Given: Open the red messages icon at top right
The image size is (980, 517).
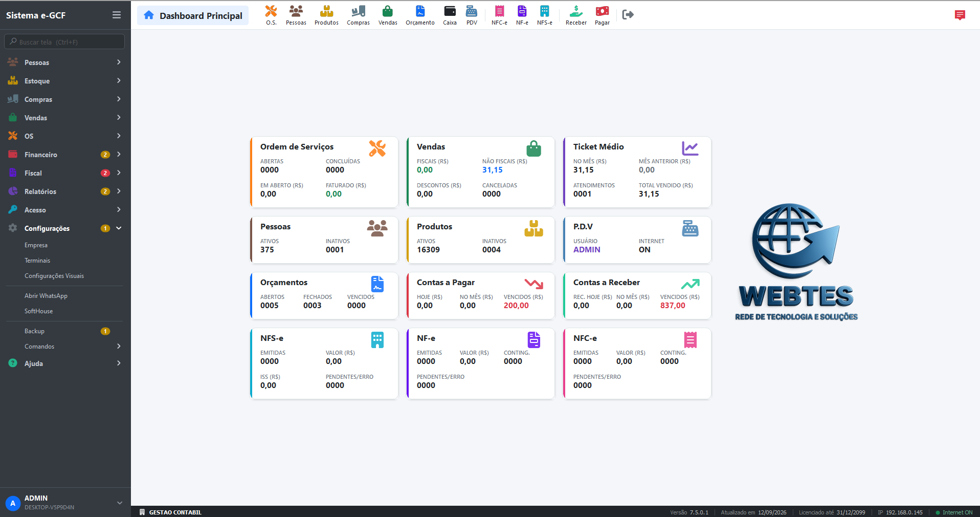Looking at the screenshot, I should click(960, 15).
